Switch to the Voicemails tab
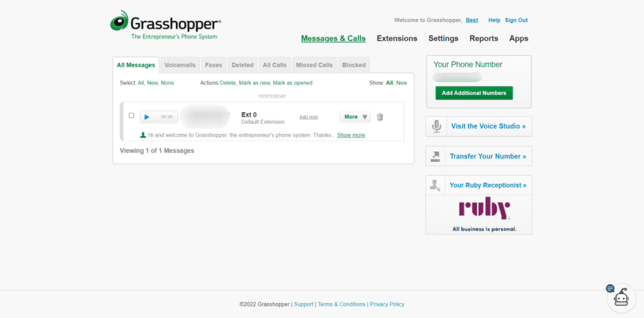This screenshot has height=318, width=644. (180, 64)
